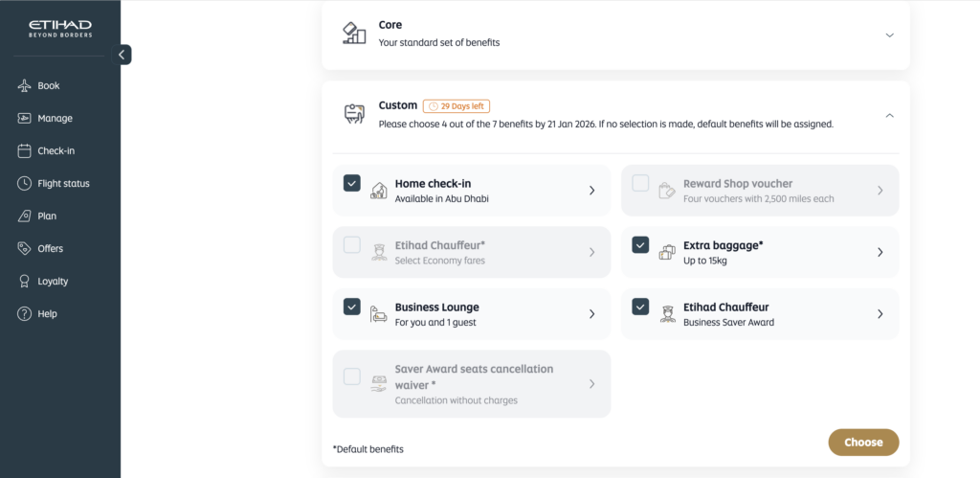Open Home check-in details arrow
980x478 pixels.
point(591,191)
